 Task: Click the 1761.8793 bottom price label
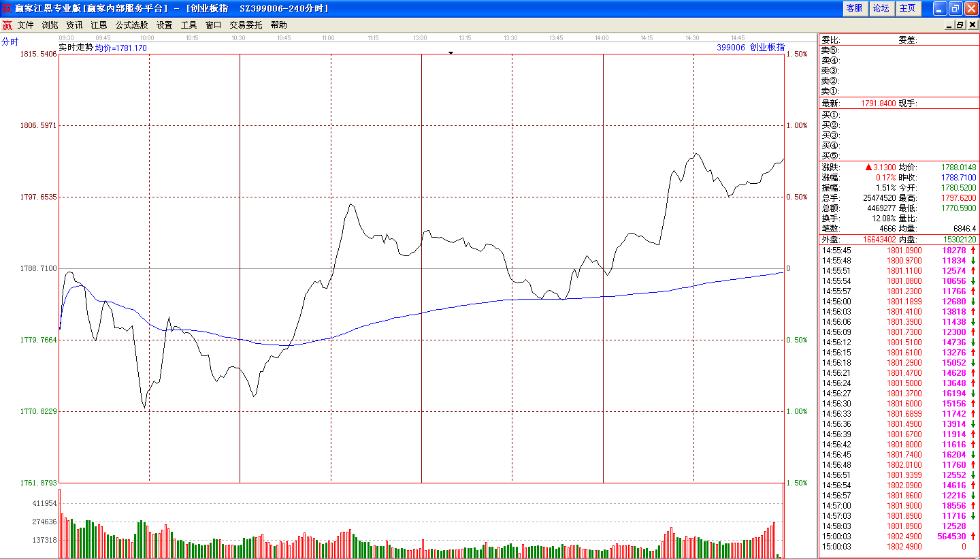[x=38, y=483]
